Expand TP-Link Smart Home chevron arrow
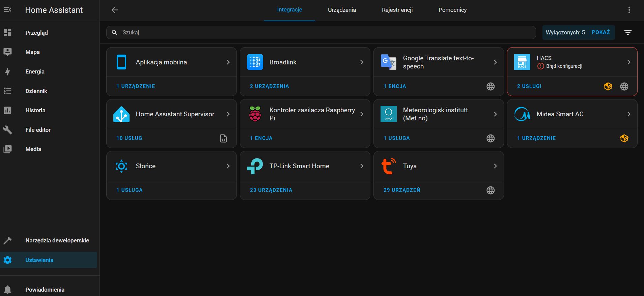The height and width of the screenshot is (296, 644). point(362,166)
